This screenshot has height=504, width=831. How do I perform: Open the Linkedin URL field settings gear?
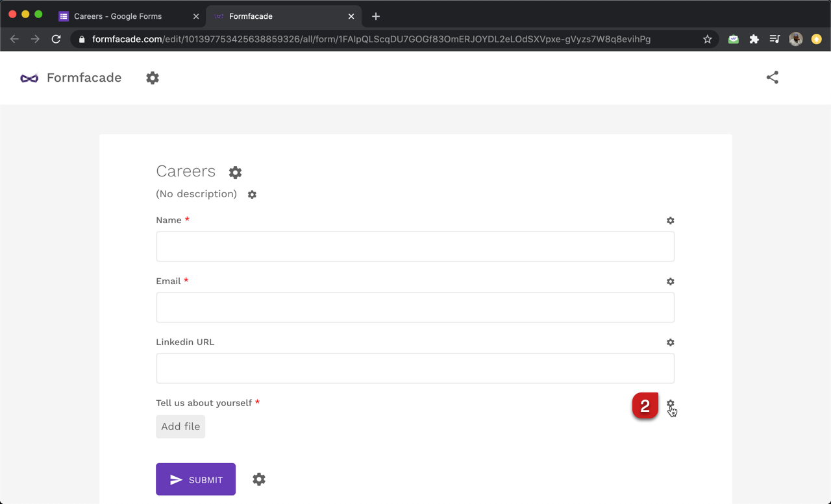pos(670,342)
